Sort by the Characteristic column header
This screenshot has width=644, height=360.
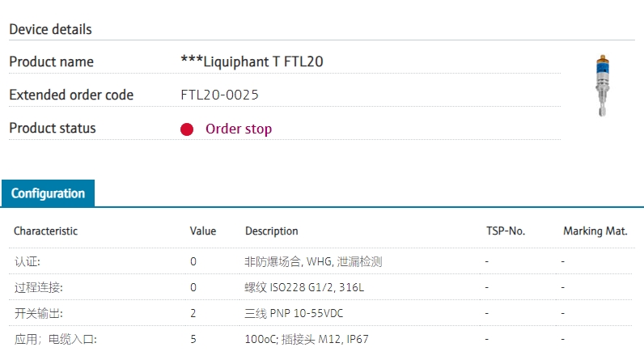coord(45,231)
